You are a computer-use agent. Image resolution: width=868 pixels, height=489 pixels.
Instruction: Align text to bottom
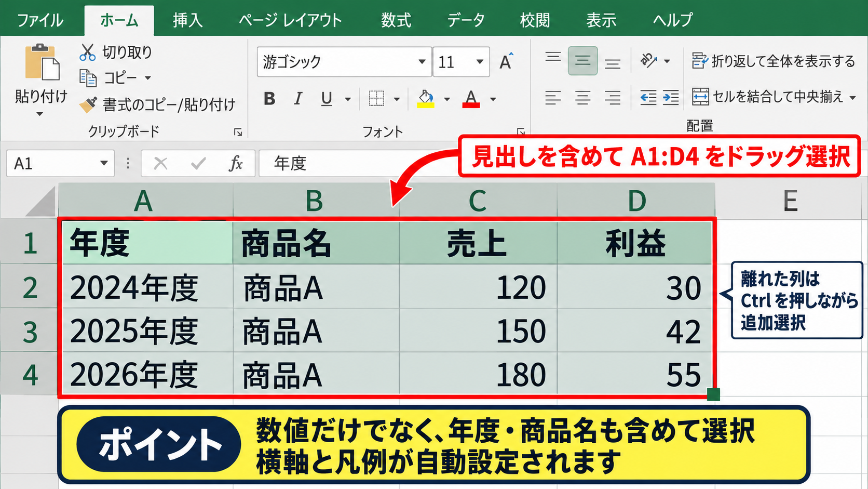click(613, 64)
